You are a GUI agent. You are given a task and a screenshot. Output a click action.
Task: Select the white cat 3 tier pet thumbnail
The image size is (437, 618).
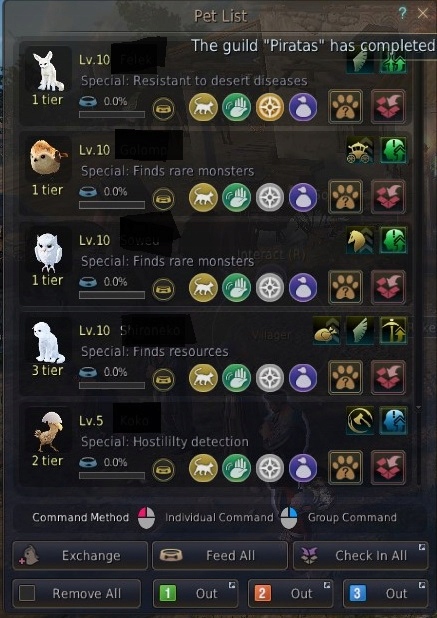[48, 341]
